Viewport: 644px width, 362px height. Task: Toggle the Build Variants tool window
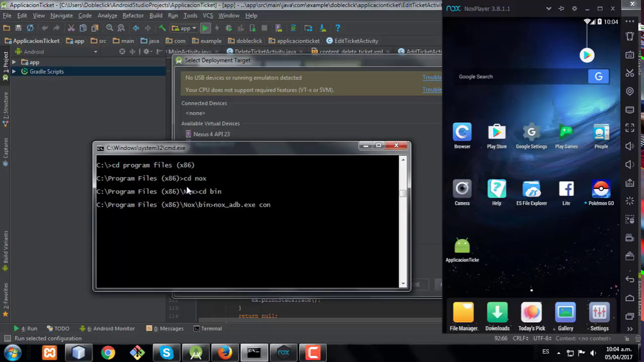[x=6, y=250]
